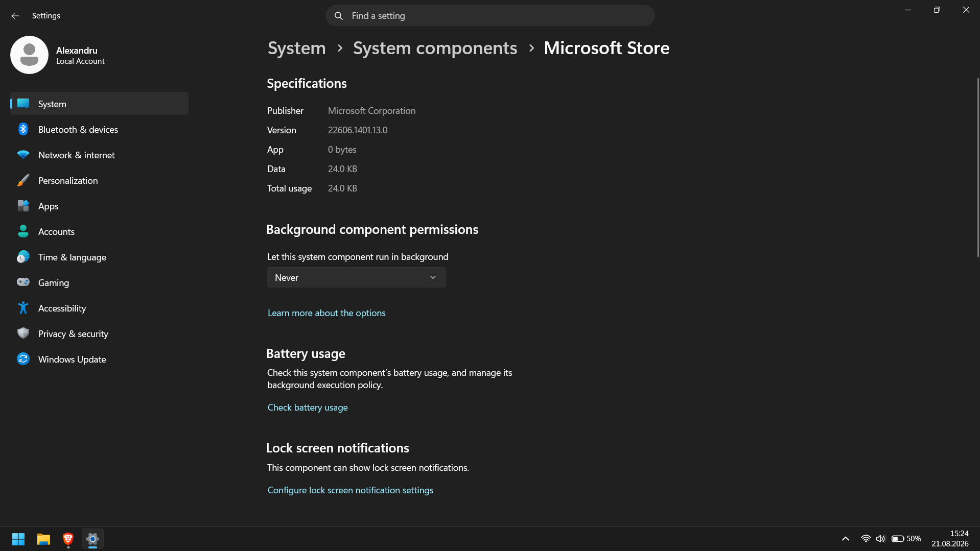980x551 pixels.
Task: Open Accessibility settings
Action: (x=99, y=308)
